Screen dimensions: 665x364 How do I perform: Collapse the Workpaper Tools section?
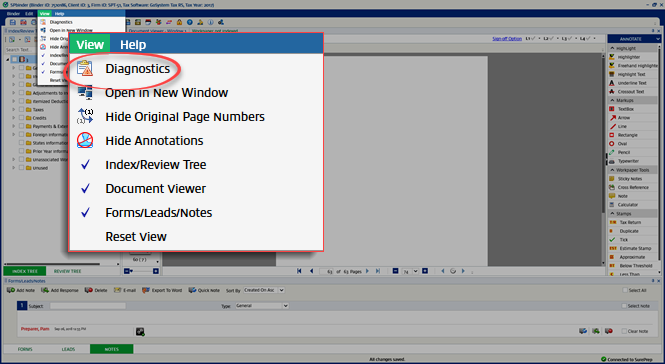point(612,170)
